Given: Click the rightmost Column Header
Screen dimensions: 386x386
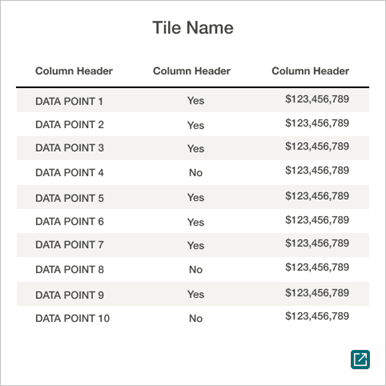Looking at the screenshot, I should click(310, 71).
